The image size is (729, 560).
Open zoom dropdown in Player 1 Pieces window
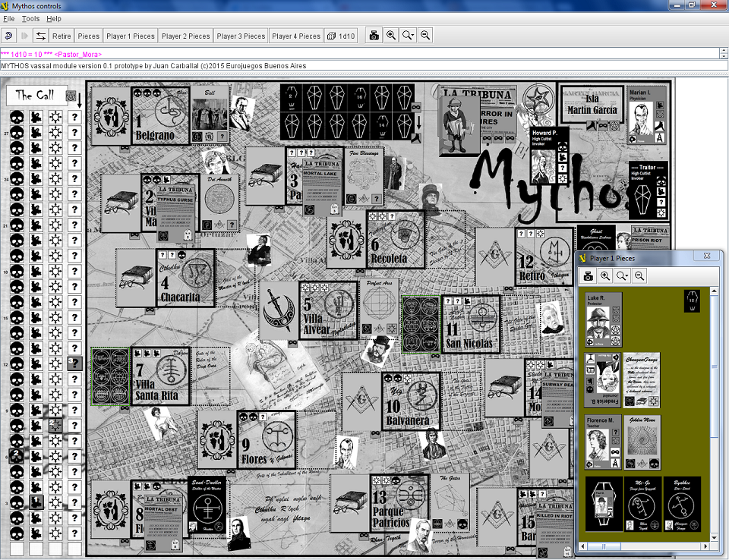(622, 276)
